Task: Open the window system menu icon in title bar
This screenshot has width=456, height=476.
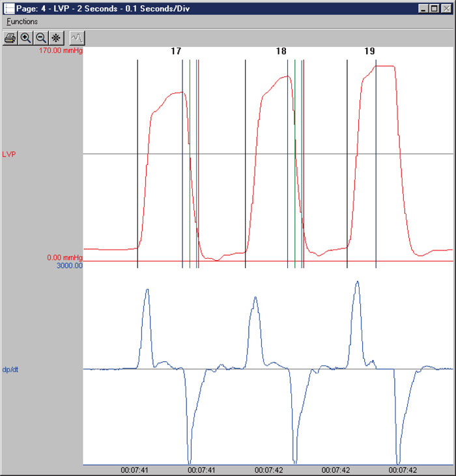Action: tap(9, 8)
